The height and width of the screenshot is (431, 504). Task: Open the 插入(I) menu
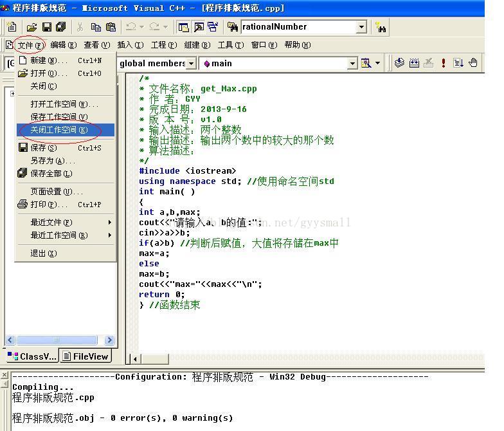[x=130, y=45]
